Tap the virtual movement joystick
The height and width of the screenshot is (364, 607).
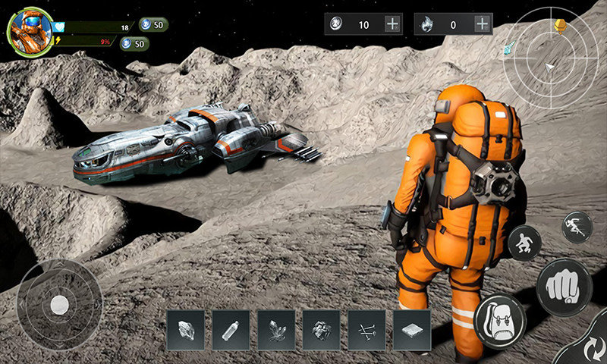pos(59,305)
